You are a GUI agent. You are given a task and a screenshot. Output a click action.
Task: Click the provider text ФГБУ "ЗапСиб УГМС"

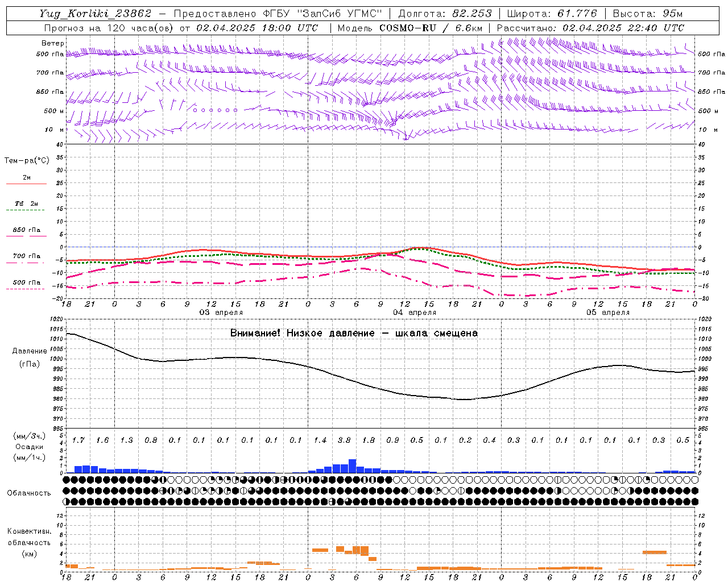pos(322,13)
